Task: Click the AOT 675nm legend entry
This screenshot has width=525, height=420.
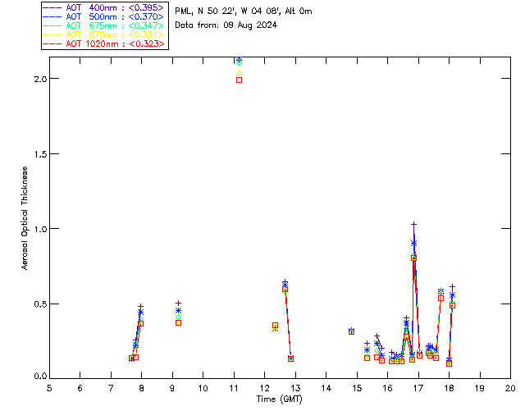Action: tap(104, 25)
